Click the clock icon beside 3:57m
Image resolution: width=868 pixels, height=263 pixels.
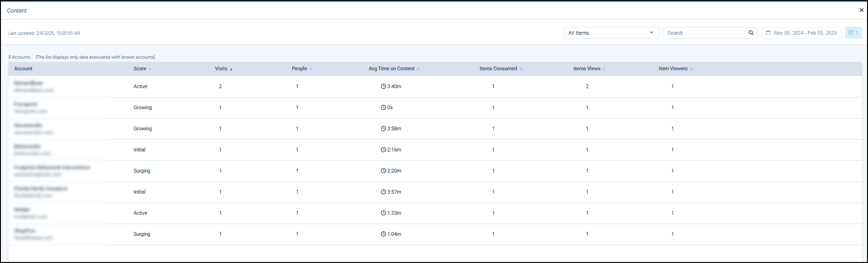pos(383,192)
